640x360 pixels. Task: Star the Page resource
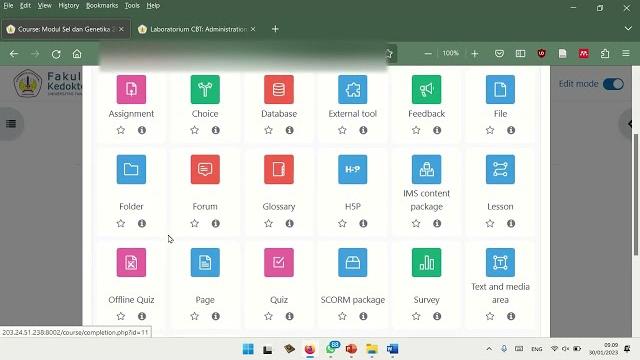point(195,316)
